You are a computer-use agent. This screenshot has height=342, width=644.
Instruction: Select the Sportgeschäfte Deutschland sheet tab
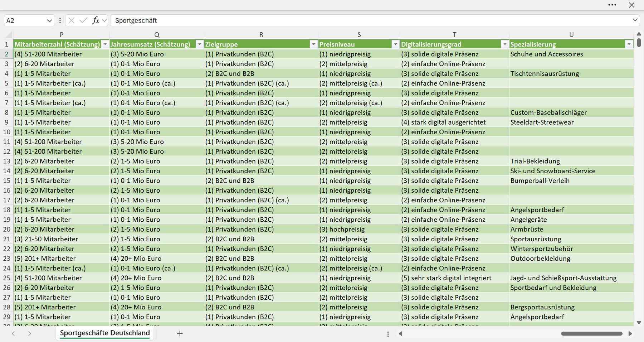point(105,333)
